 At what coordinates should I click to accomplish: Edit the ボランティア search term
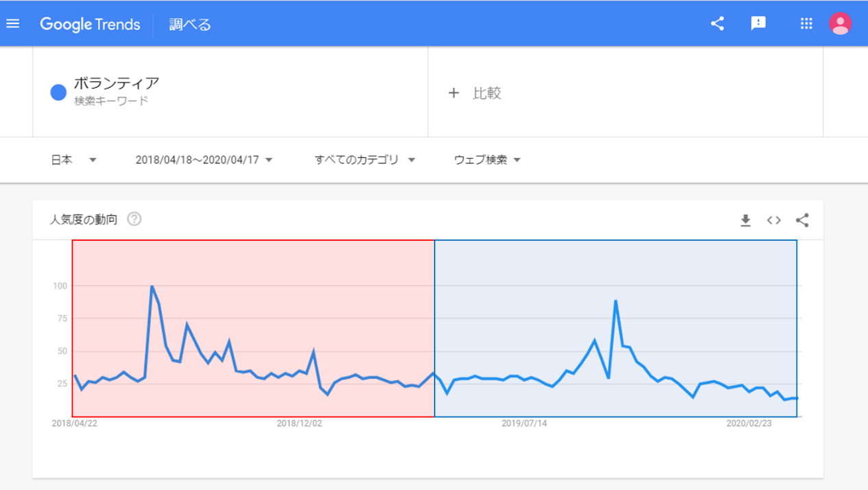click(117, 84)
